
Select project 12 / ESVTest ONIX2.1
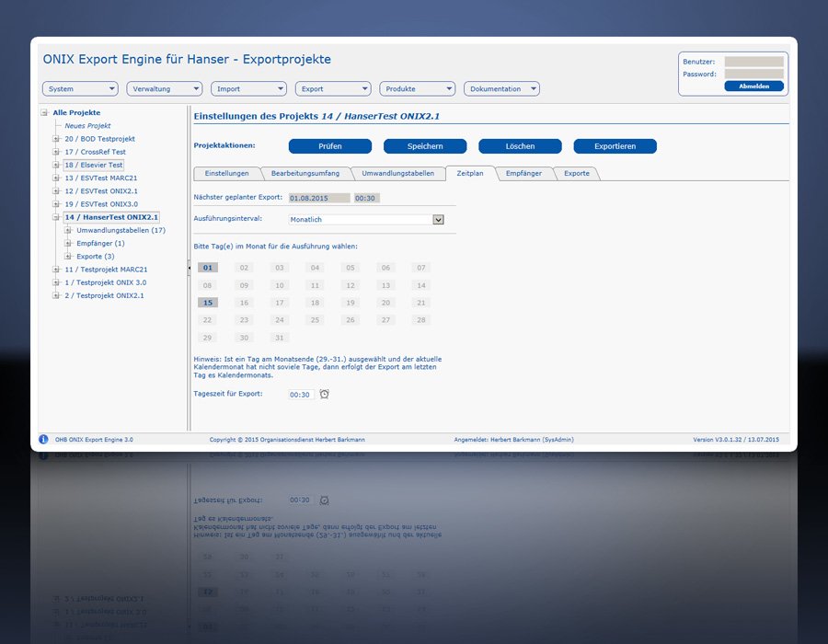point(101,191)
